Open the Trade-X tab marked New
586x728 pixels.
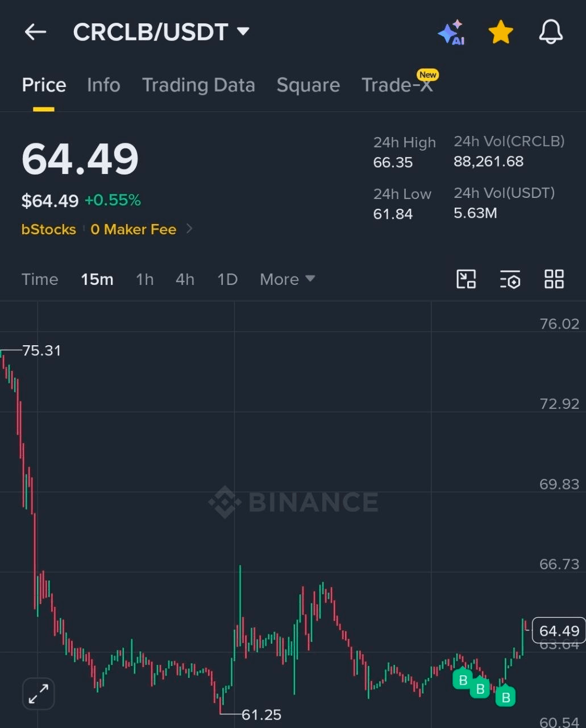398,84
